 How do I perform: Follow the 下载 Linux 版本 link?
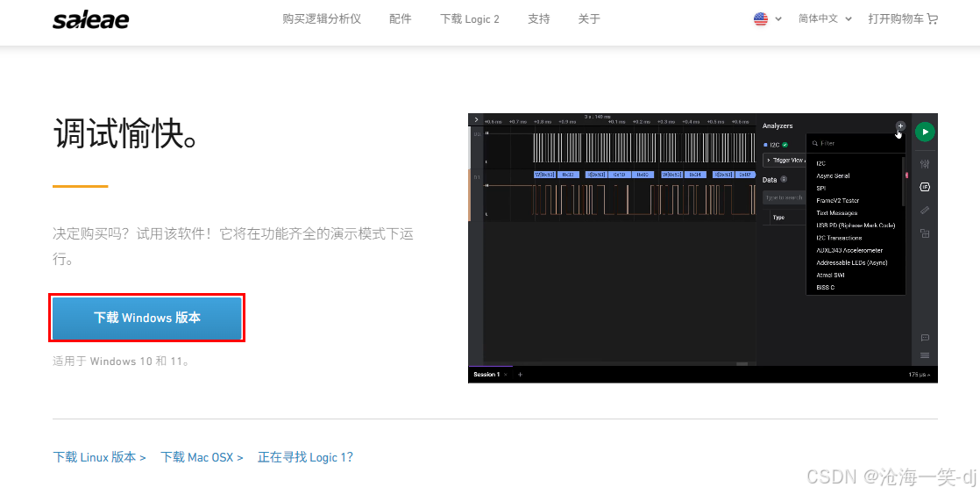99,457
